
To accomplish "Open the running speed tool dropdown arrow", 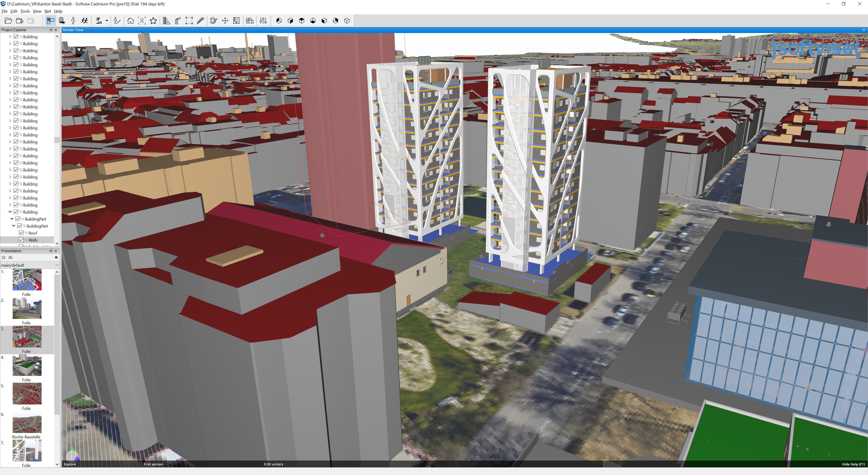I will coord(107,21).
